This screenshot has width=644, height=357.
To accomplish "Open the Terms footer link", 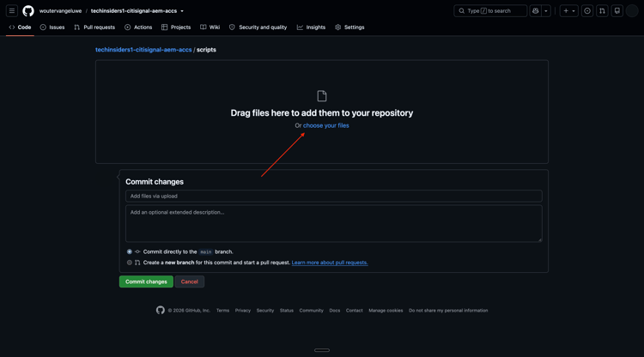I will [x=222, y=311].
